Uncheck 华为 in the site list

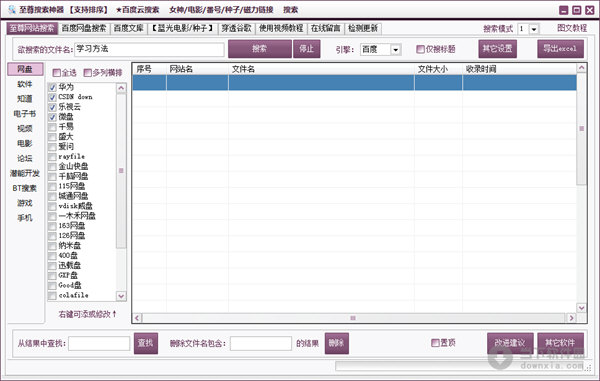pos(52,88)
